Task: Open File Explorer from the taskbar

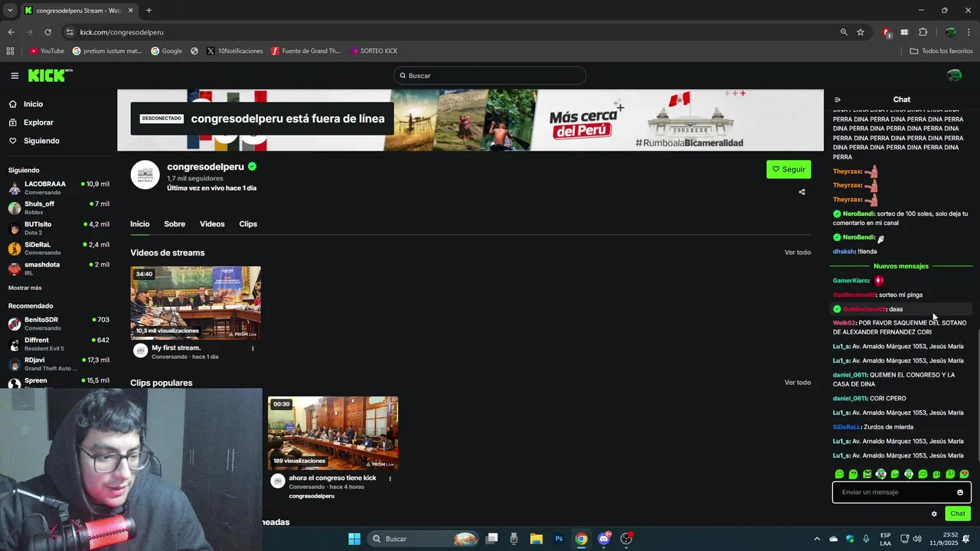Action: pyautogui.click(x=536, y=539)
